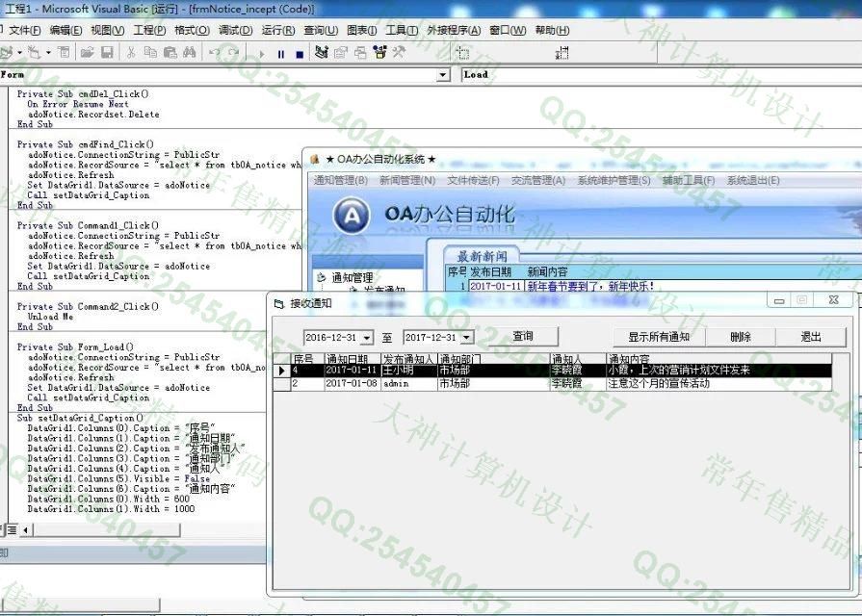Viewport: 862px width, 616px height.
Task: Click the code window scroll-left arrow
Action: (x=26, y=529)
